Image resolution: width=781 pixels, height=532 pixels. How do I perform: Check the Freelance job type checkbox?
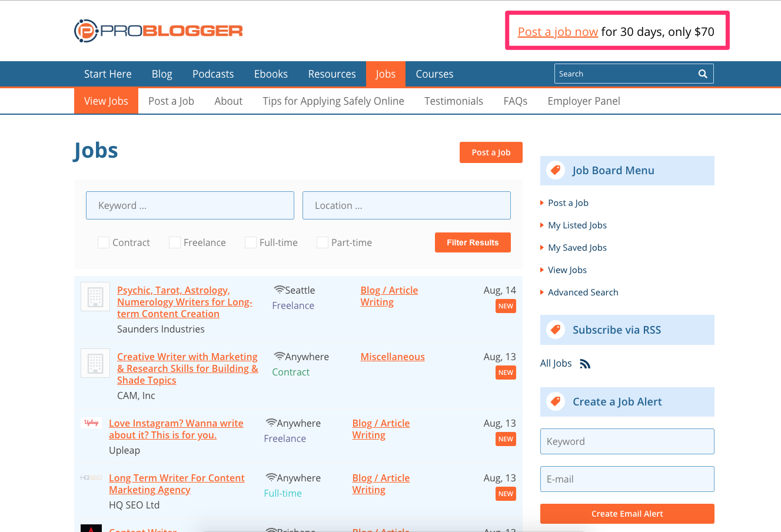175,242
